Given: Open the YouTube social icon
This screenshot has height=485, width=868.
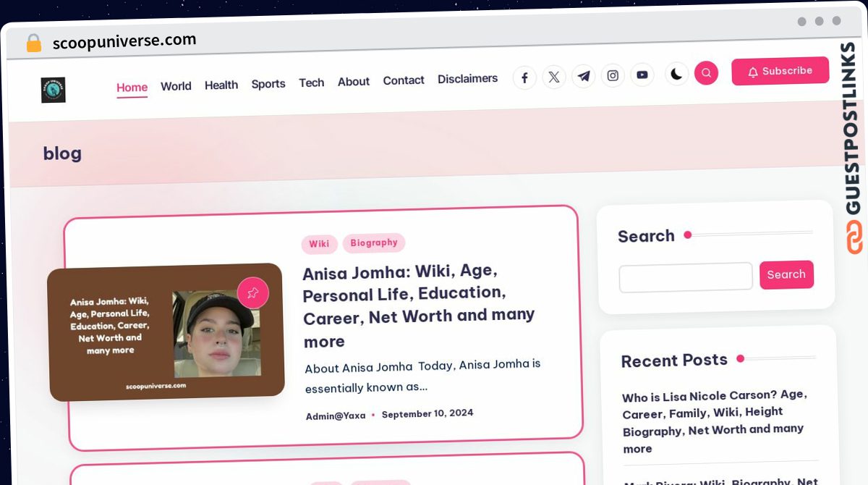Looking at the screenshot, I should coord(642,75).
